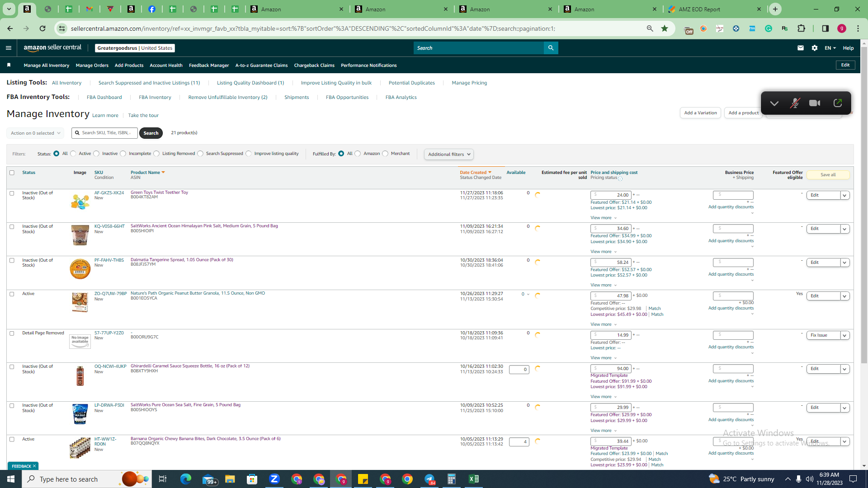The width and height of the screenshot is (868, 488).
Task: Open the FBA Dashboard link
Action: [104, 98]
